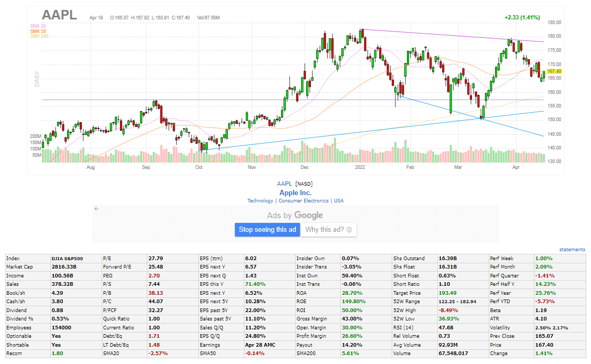The width and height of the screenshot is (591, 364).
Task: Click Stop seeing this ad button
Action: pos(267,230)
